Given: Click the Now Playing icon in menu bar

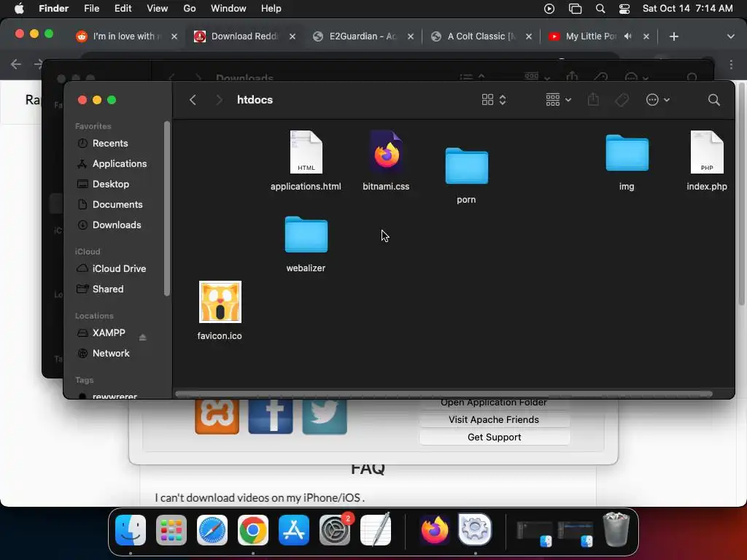Looking at the screenshot, I should 549,9.
